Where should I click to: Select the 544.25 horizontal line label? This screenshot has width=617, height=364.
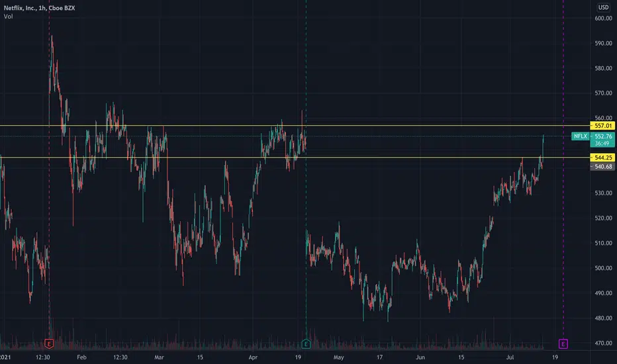(602, 158)
